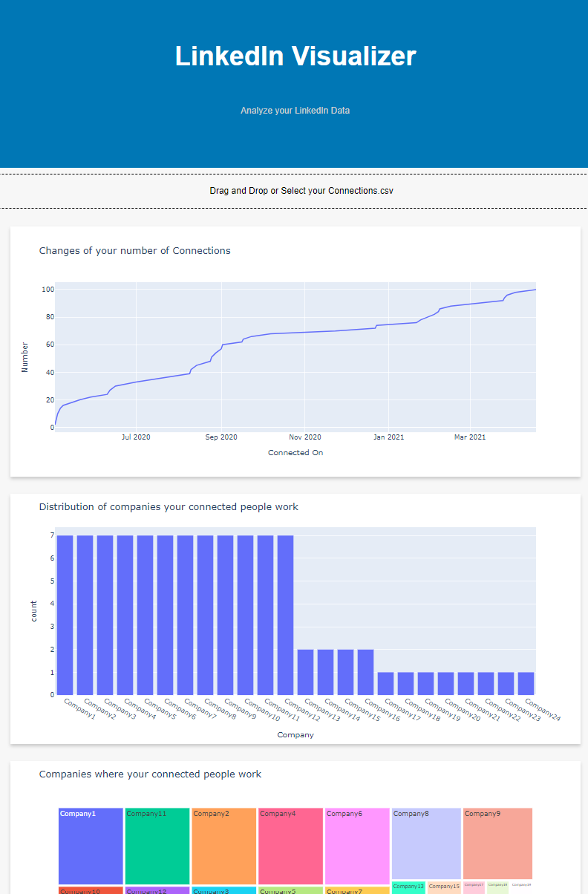Select the Company13 bar with count 2
This screenshot has height=894, width=588.
click(306, 672)
